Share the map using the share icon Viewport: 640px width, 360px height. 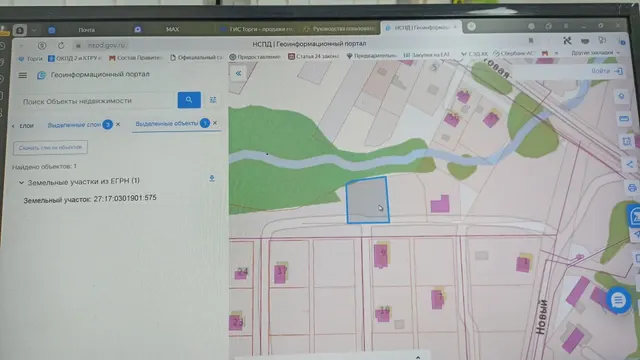pyautogui.click(x=630, y=164)
